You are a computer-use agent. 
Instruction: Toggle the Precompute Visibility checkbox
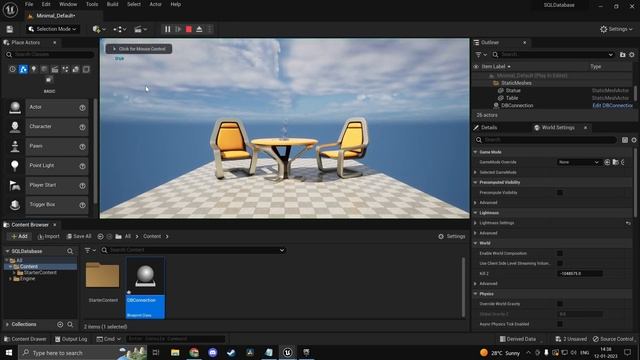(560, 193)
